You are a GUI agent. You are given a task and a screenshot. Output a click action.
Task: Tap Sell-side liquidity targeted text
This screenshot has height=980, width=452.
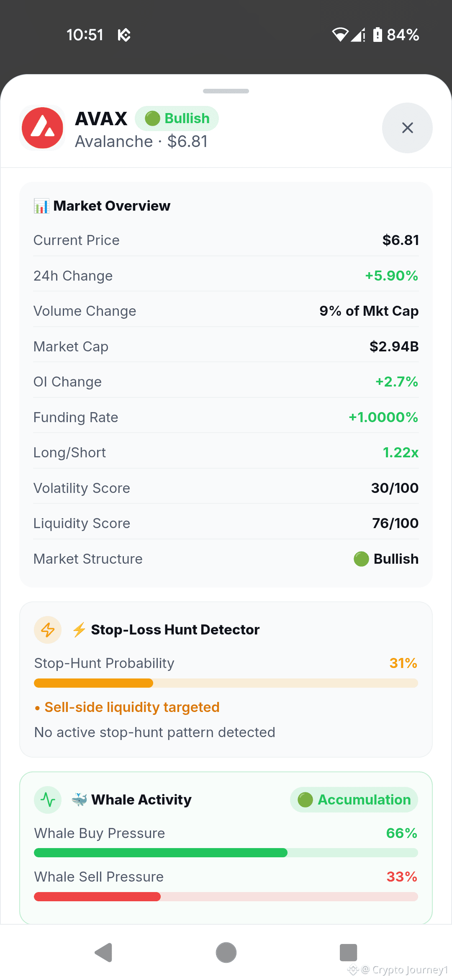pyautogui.click(x=132, y=707)
